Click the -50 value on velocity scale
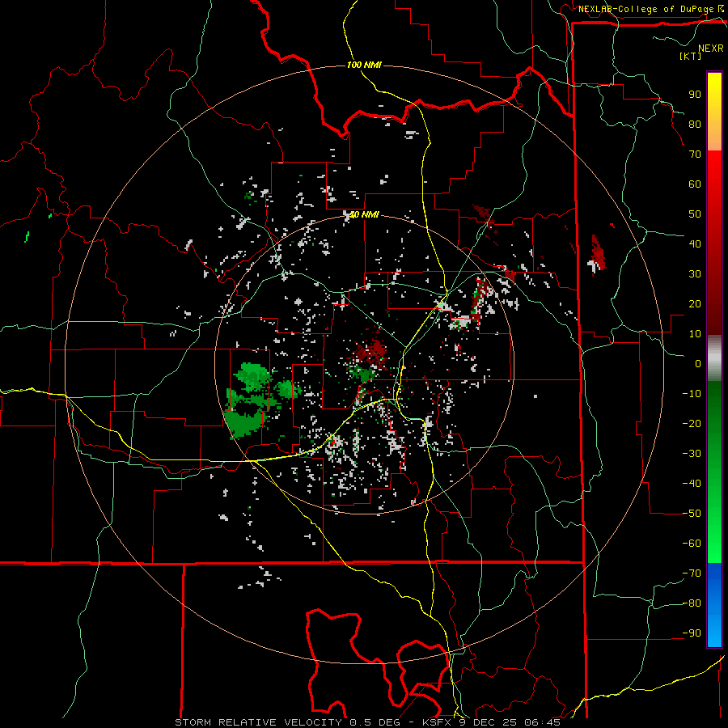728x728 pixels. (x=692, y=514)
